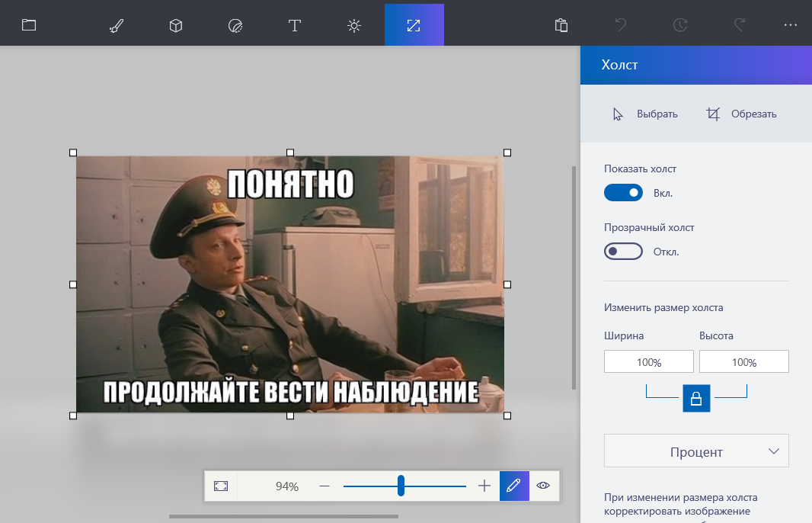Click the fit-to-screen icon in zoom bar
Viewport: 812px width, 523px height.
point(221,486)
